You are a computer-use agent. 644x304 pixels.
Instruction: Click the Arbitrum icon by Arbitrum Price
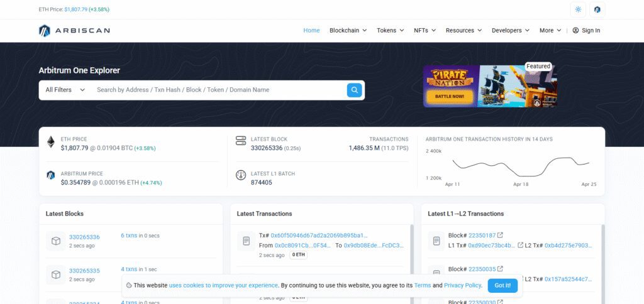(x=50, y=175)
